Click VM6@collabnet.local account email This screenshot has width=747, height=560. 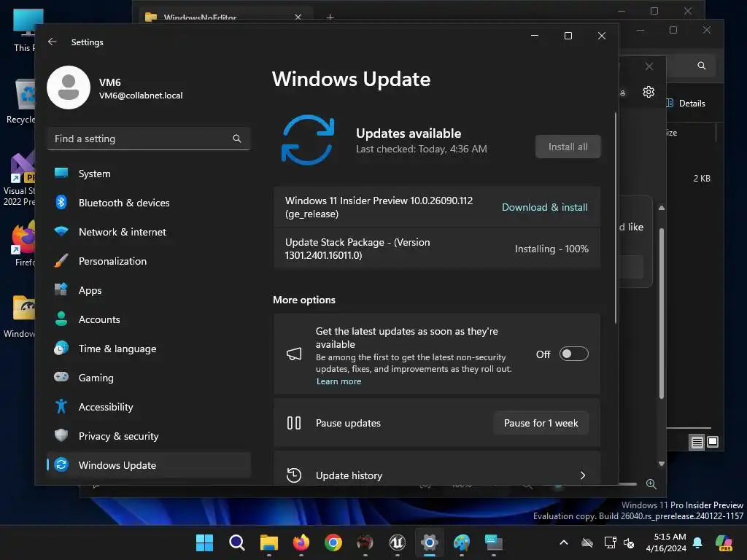pyautogui.click(x=141, y=96)
